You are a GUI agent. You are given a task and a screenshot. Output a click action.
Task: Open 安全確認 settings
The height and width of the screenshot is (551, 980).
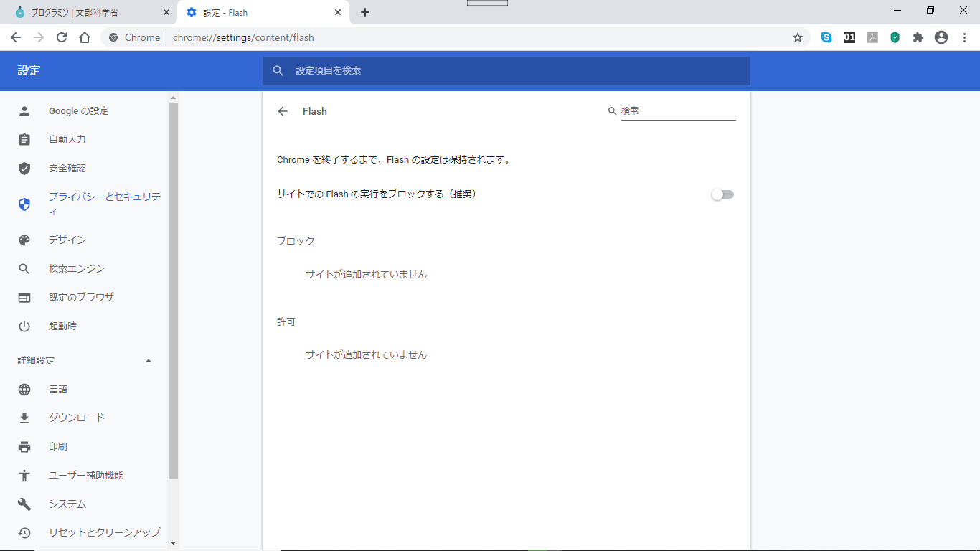tap(67, 169)
